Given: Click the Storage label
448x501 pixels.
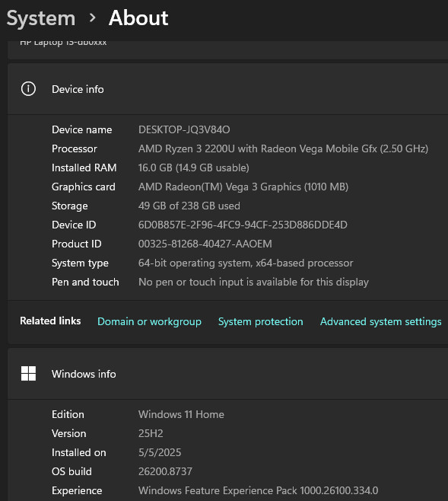Looking at the screenshot, I should coord(69,206).
